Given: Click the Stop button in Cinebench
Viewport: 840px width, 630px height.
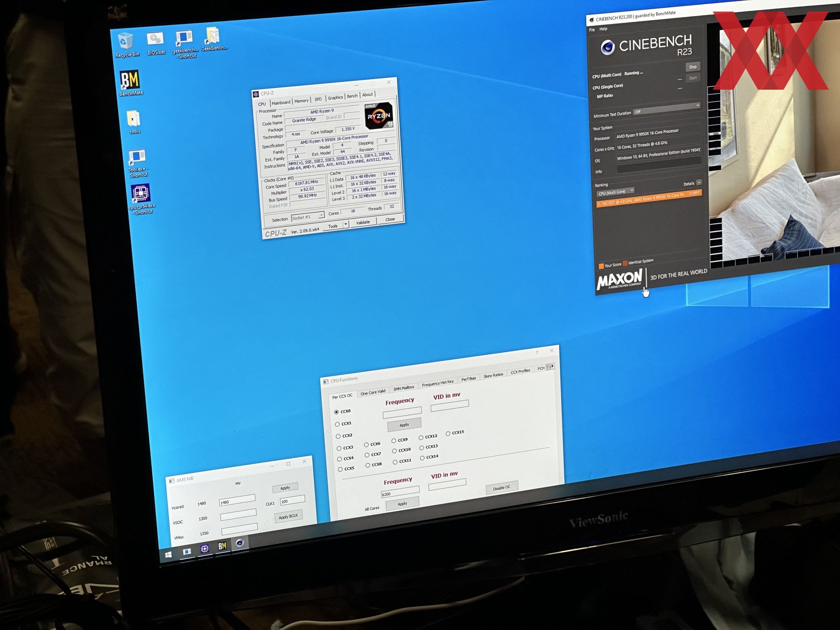Looking at the screenshot, I should [x=693, y=67].
